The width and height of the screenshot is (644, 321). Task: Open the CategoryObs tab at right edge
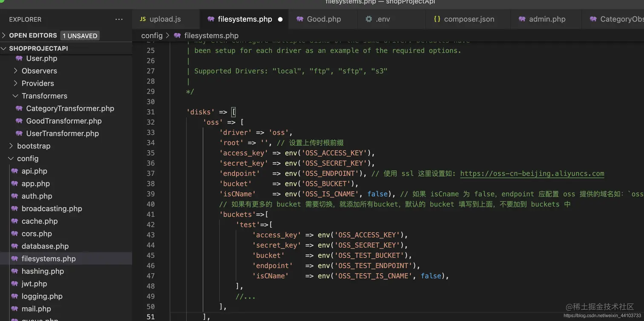(613, 19)
